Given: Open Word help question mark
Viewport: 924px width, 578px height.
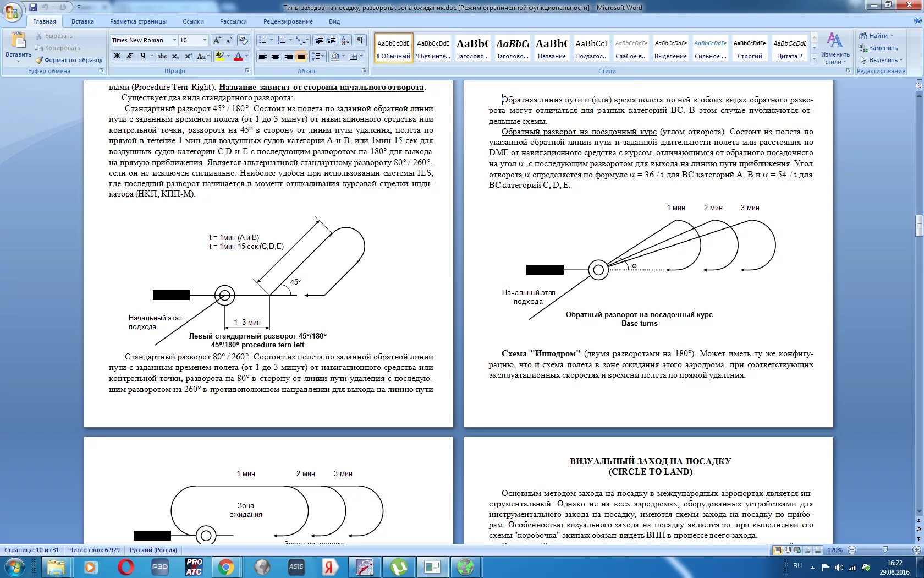Looking at the screenshot, I should pos(917,21).
